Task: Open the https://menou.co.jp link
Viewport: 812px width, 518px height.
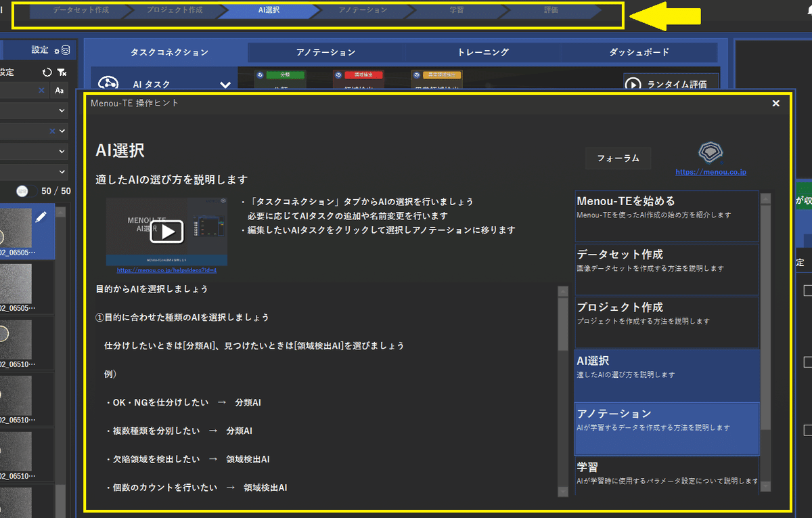Action: [710, 172]
